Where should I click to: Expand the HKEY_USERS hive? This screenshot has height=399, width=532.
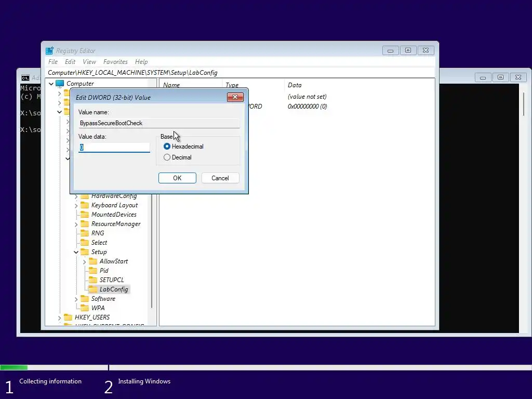tap(60, 318)
